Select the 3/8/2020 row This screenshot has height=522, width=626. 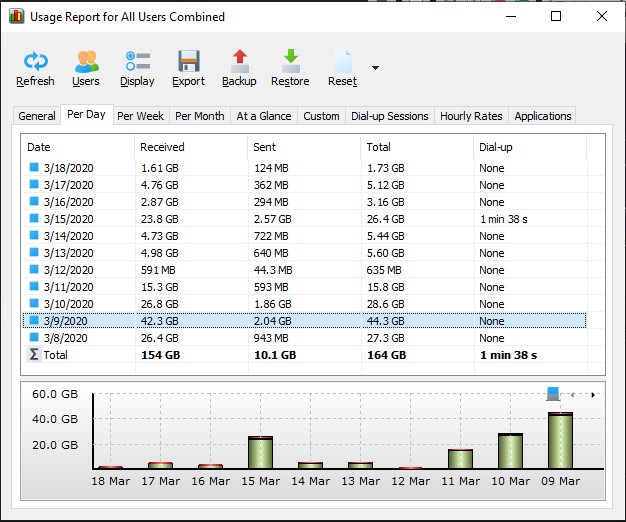tap(305, 338)
